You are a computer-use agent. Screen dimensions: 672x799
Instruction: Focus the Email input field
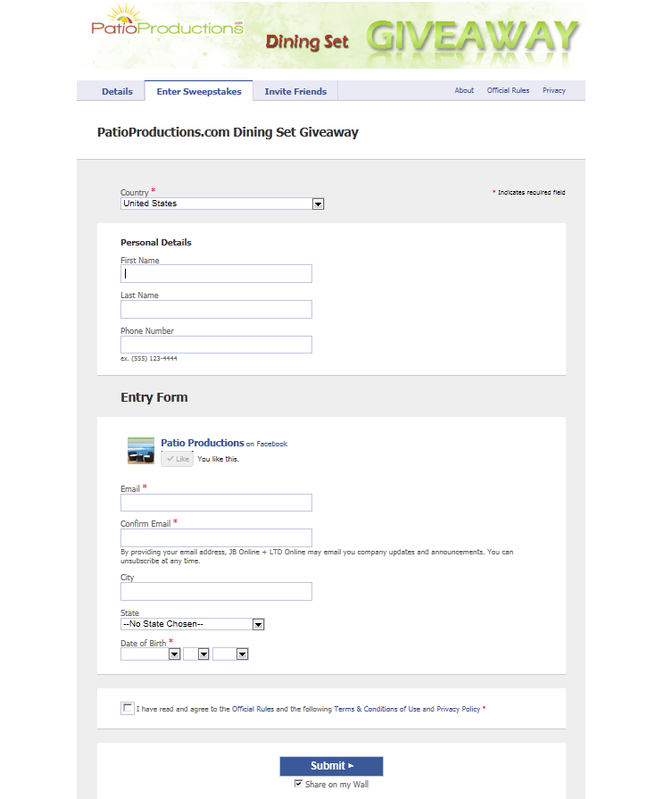(x=216, y=503)
